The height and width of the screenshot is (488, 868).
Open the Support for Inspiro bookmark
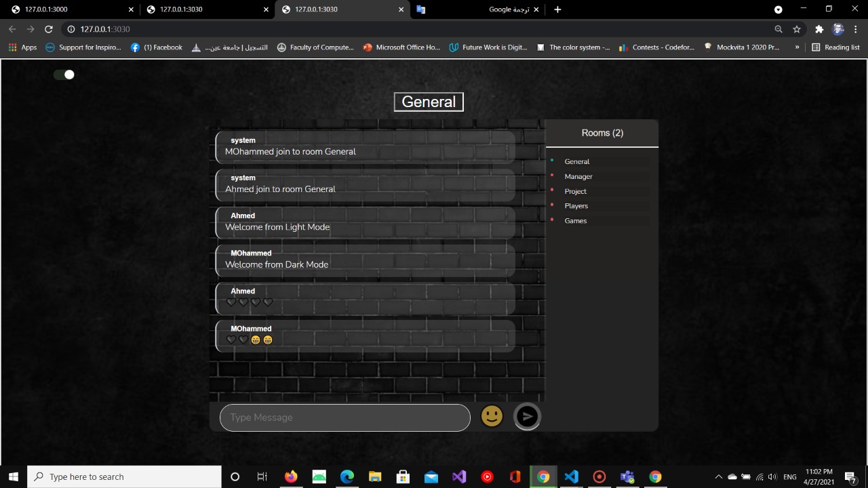(83, 47)
